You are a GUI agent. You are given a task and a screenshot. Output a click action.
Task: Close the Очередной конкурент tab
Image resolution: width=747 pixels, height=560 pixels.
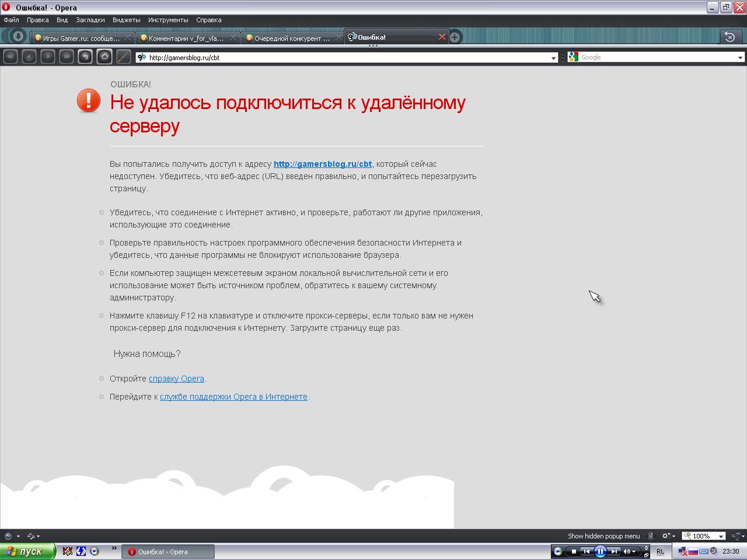click(339, 38)
